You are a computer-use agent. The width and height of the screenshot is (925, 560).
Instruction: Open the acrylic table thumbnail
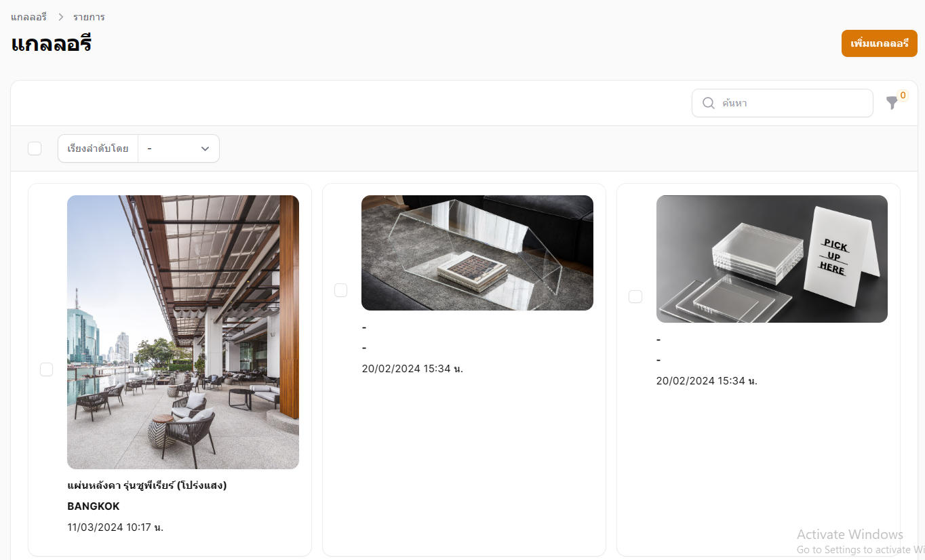(477, 253)
